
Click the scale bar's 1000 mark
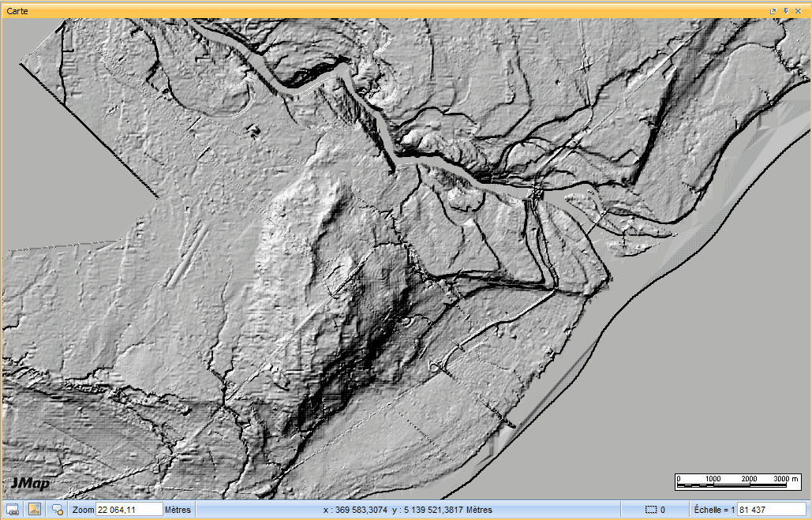click(x=713, y=479)
